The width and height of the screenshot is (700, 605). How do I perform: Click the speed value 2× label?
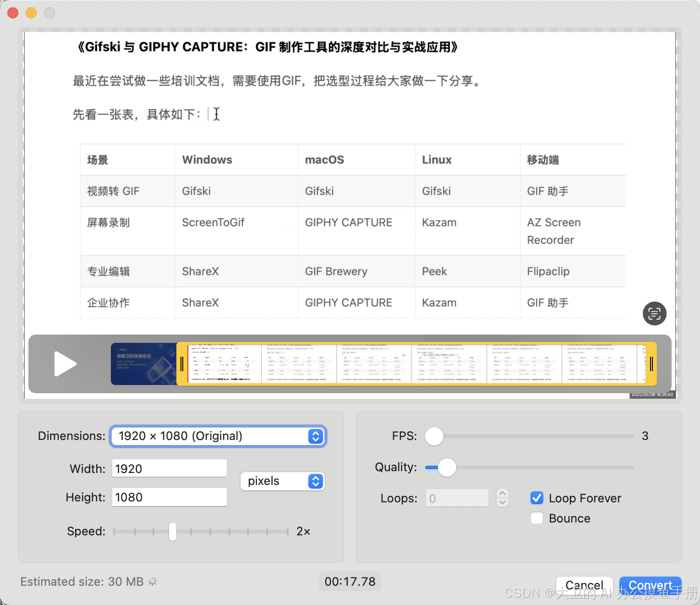(303, 531)
